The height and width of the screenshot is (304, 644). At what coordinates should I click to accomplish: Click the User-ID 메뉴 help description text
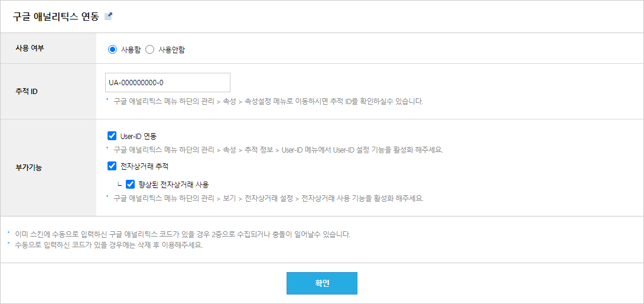[278, 150]
